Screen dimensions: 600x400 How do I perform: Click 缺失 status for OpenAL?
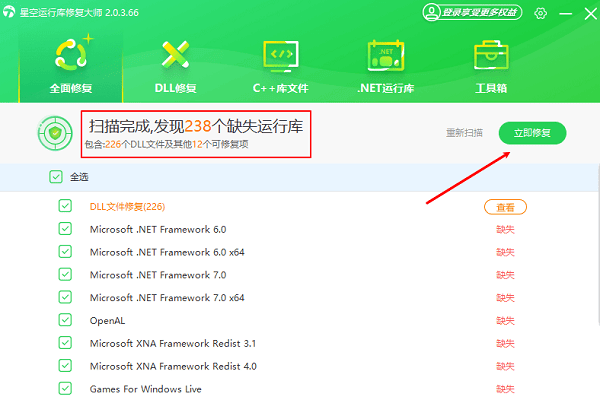(x=505, y=321)
